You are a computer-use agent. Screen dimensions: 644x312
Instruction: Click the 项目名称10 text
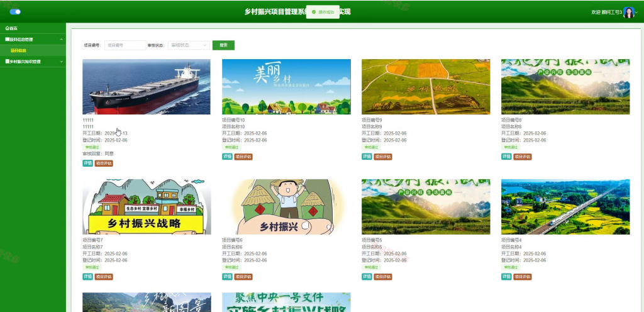pos(233,127)
